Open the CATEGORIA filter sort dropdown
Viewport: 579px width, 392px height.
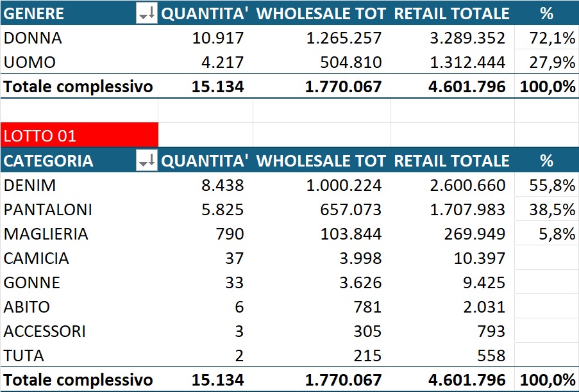[146, 161]
